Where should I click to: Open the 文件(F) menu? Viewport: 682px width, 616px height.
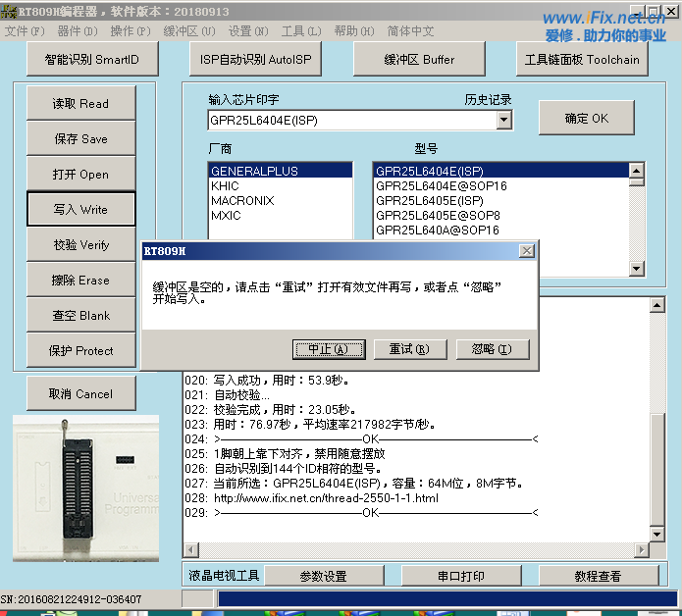point(25,31)
